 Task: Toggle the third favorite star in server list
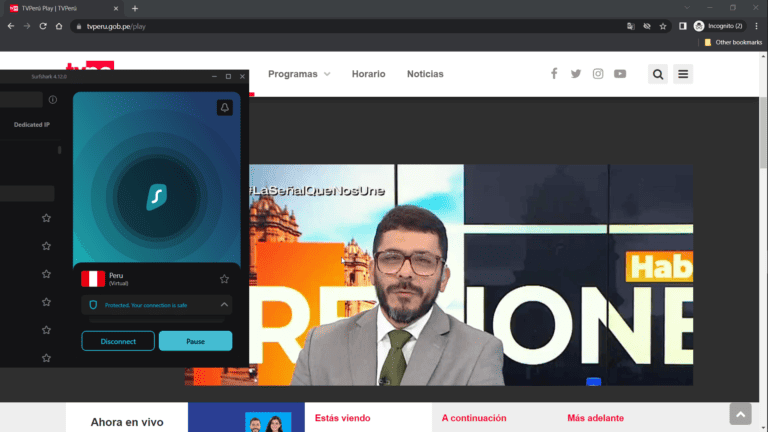click(46, 274)
